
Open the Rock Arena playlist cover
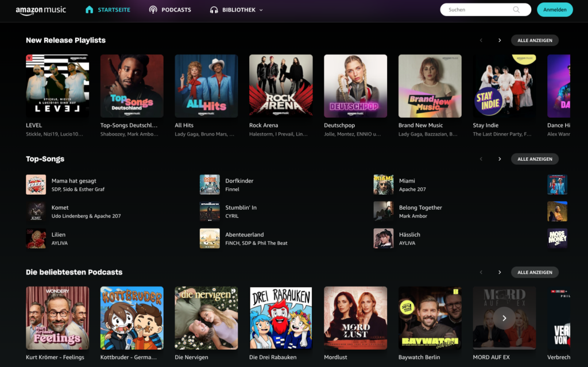point(281,86)
